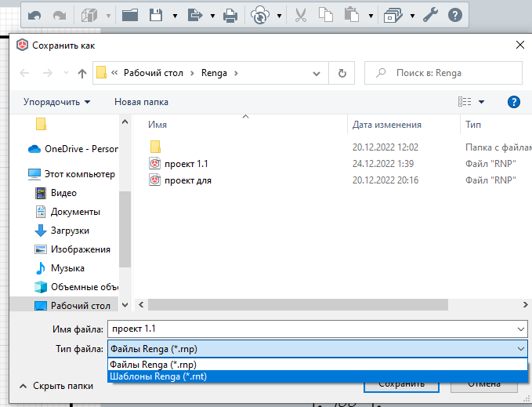532x407 pixels.
Task: Open the Имя файла history dropdown
Action: click(521, 329)
